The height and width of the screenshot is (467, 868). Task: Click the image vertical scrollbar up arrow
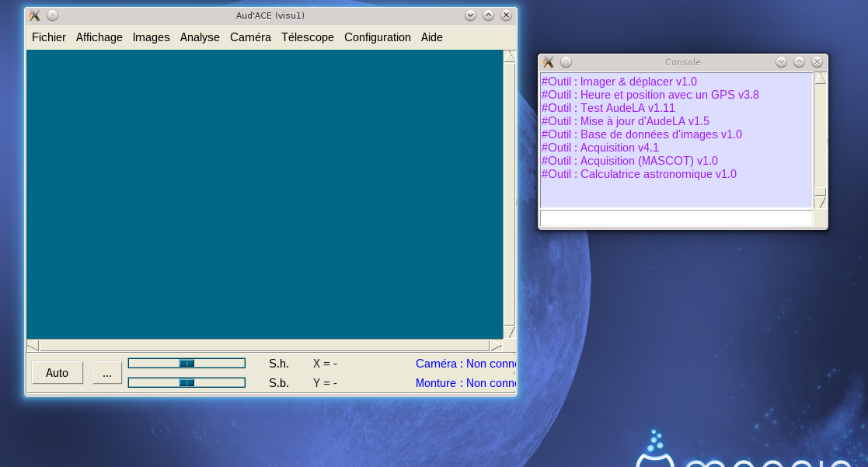(509, 57)
